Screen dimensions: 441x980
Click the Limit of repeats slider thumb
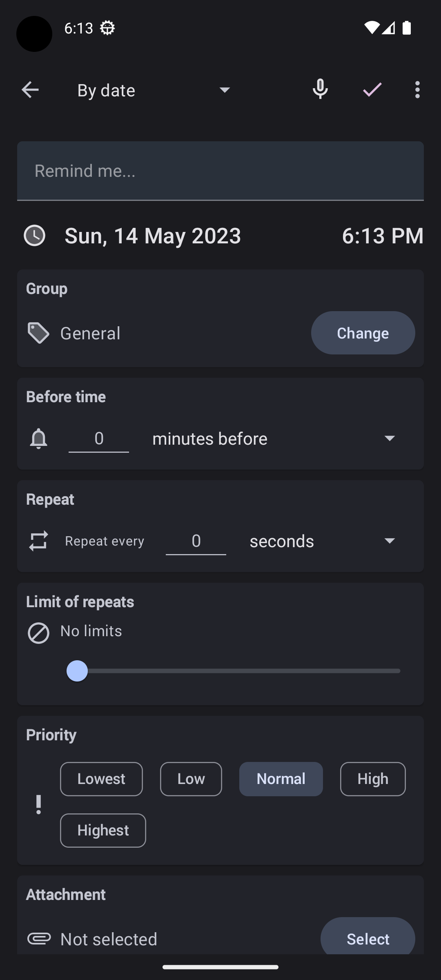[77, 671]
